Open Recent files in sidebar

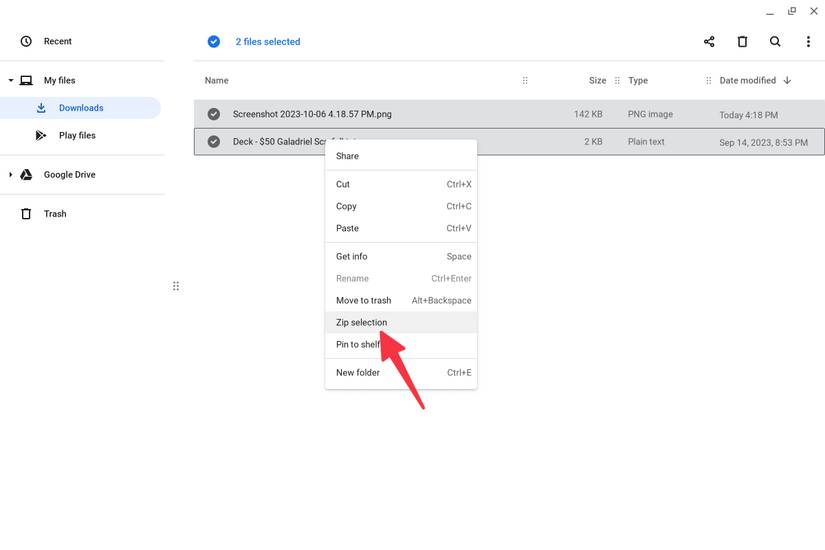click(x=57, y=41)
